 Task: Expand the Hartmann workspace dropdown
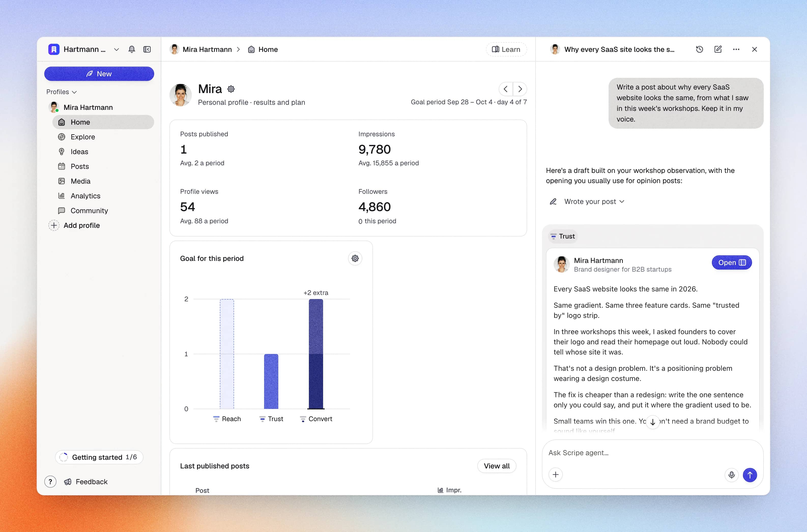click(x=117, y=49)
